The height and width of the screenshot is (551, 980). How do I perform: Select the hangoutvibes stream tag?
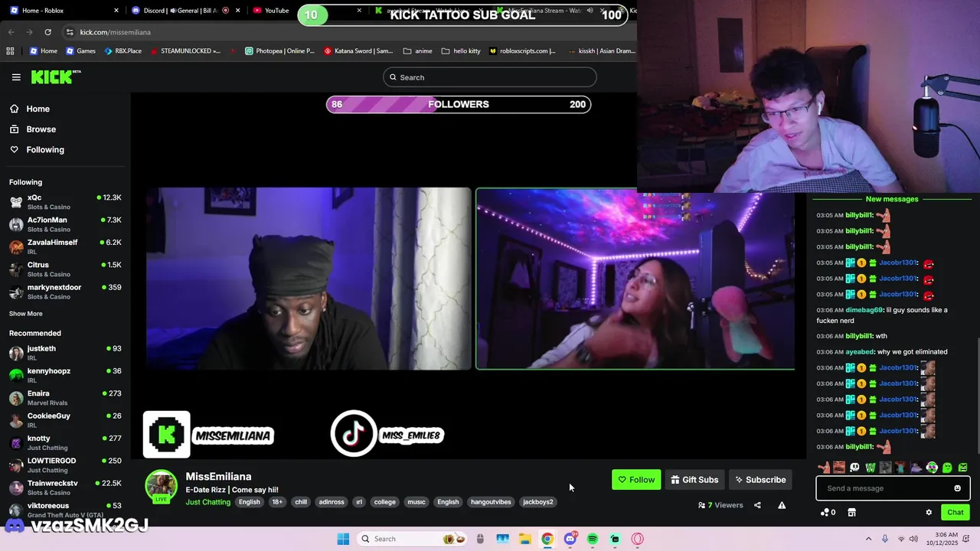click(x=491, y=502)
